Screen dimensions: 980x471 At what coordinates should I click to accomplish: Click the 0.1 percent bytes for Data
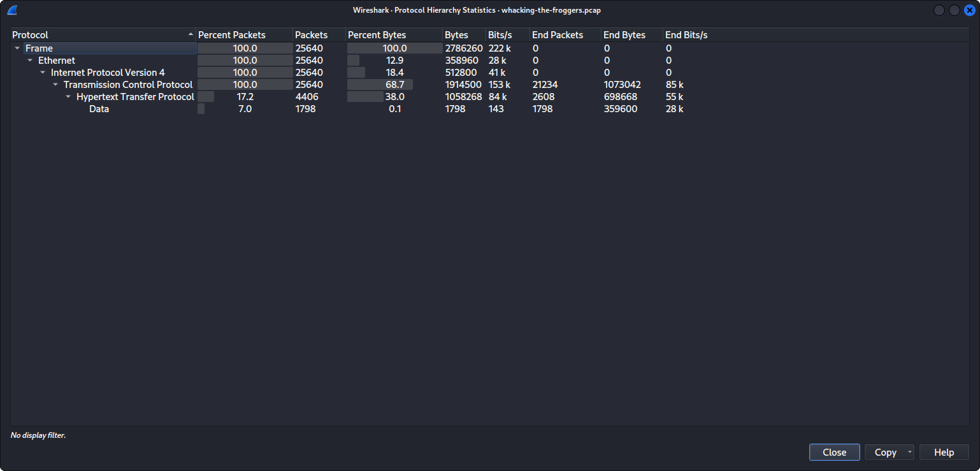tap(394, 109)
